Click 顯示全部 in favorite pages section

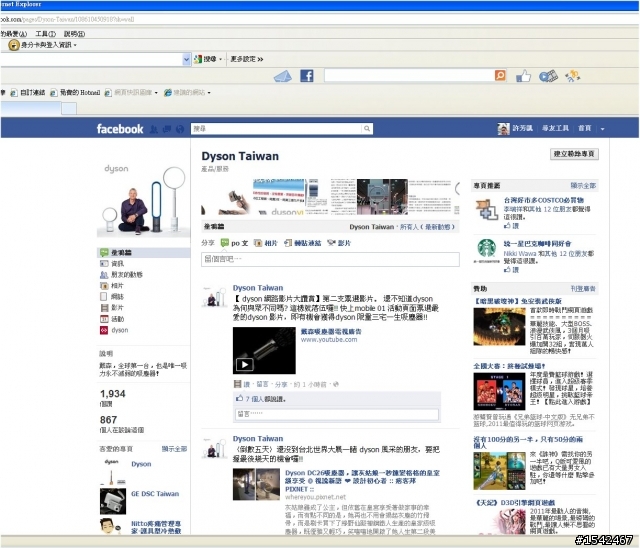click(174, 449)
